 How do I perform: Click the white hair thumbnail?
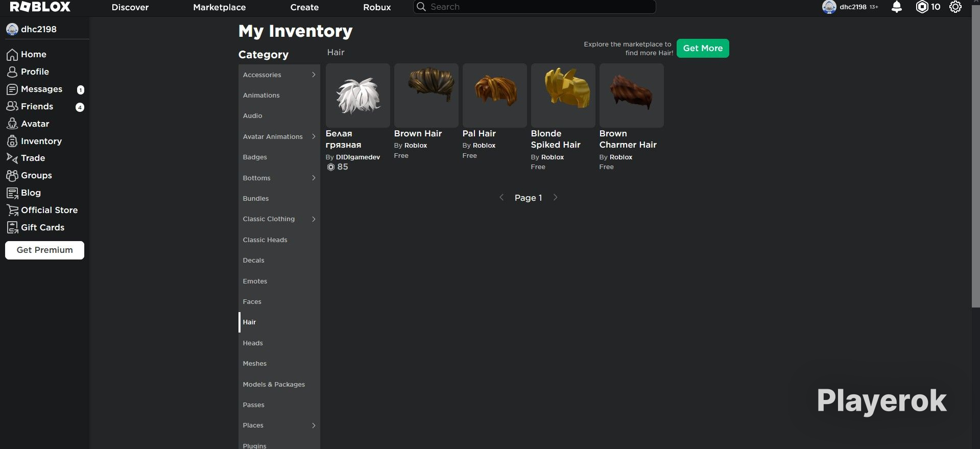tap(358, 96)
